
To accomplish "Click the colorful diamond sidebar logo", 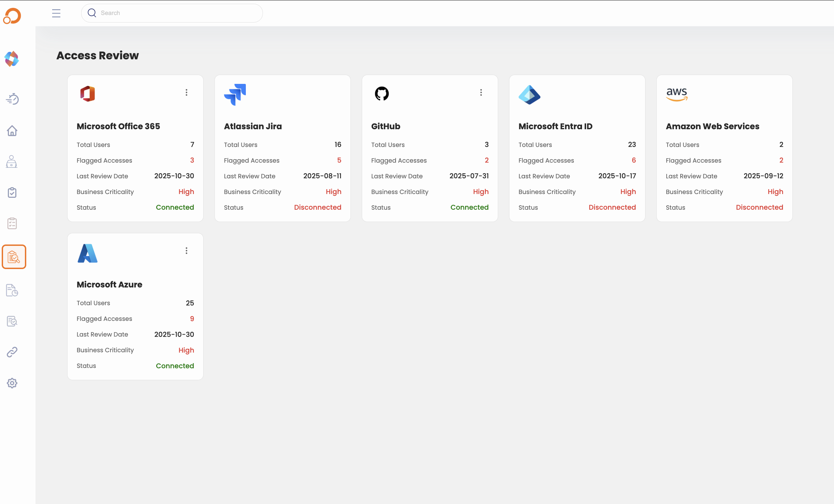I will (12, 59).
